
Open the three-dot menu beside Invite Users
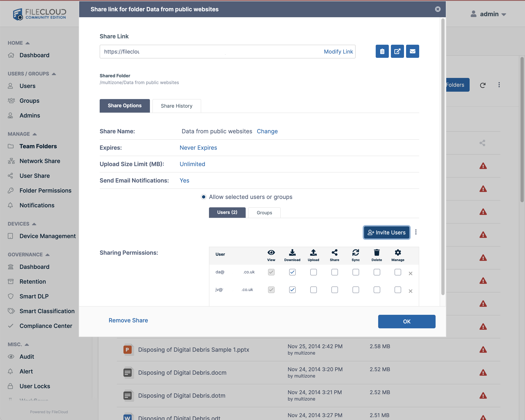(x=416, y=232)
